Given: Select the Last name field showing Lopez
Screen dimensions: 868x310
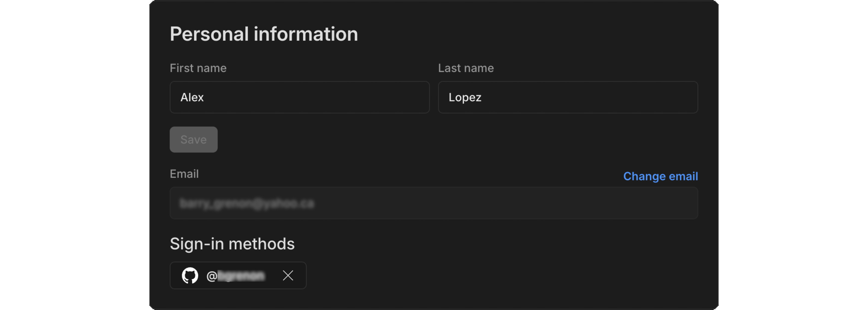Looking at the screenshot, I should (x=567, y=97).
